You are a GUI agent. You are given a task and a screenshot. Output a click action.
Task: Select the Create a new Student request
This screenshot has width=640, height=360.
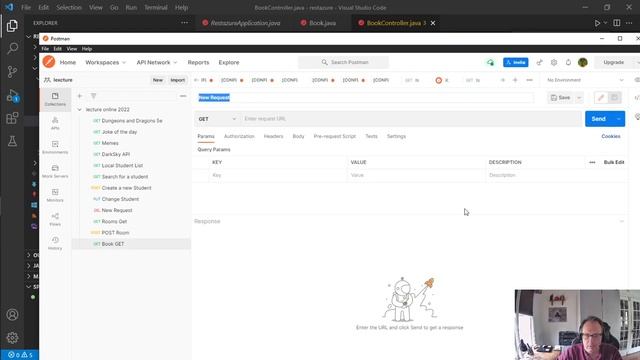pos(127,188)
